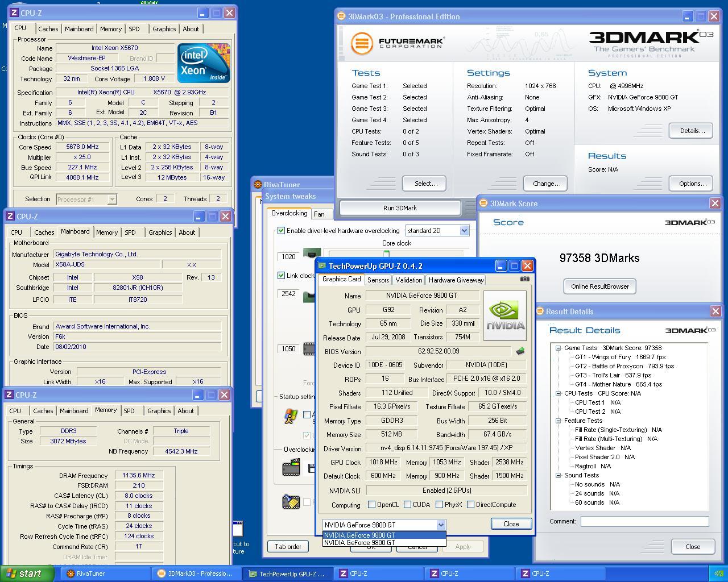Screen dimensions: 728x582
Task: Click the NVIDIA system tray icon
Action: pyautogui.click(x=718, y=573)
